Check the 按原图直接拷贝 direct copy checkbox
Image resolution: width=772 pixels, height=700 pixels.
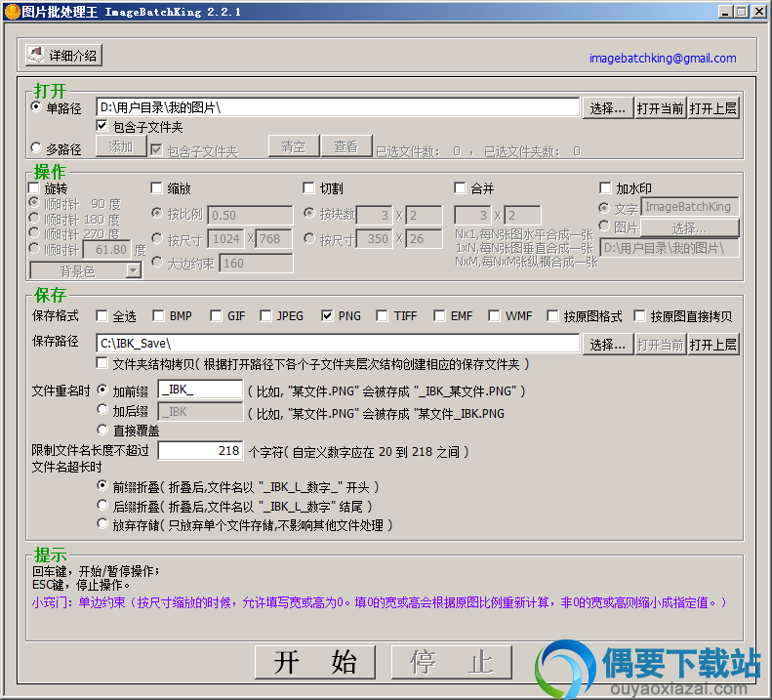pos(639,315)
